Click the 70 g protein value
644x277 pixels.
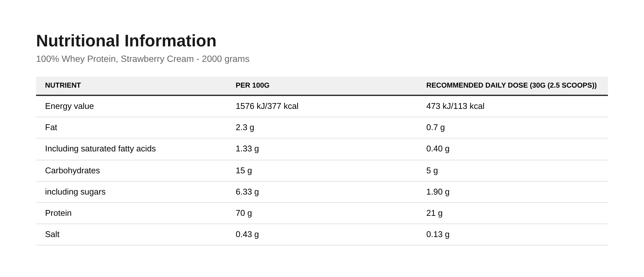point(244,213)
